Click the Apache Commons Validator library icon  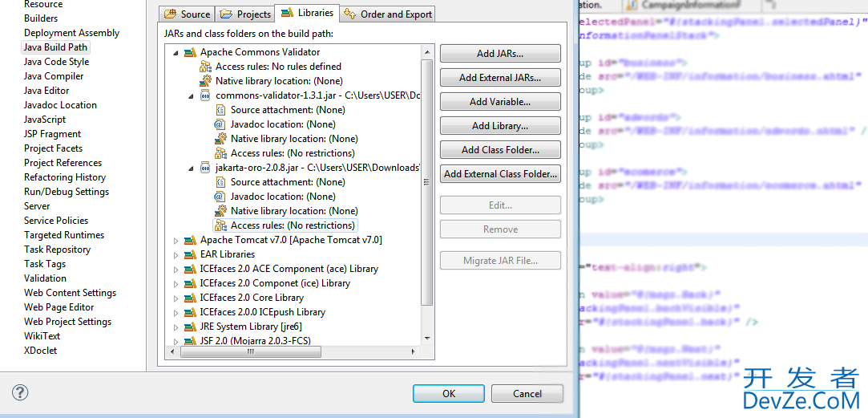191,52
